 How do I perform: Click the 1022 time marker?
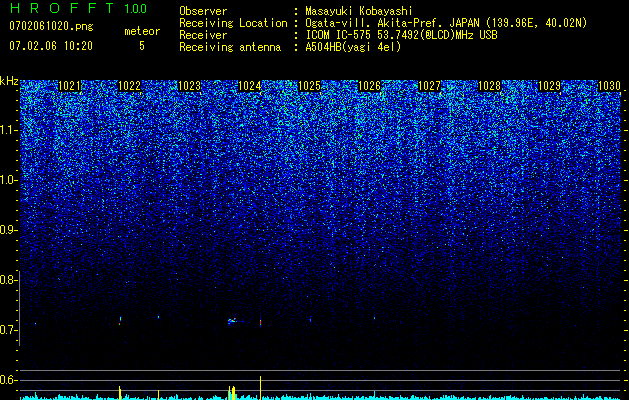click(x=130, y=85)
